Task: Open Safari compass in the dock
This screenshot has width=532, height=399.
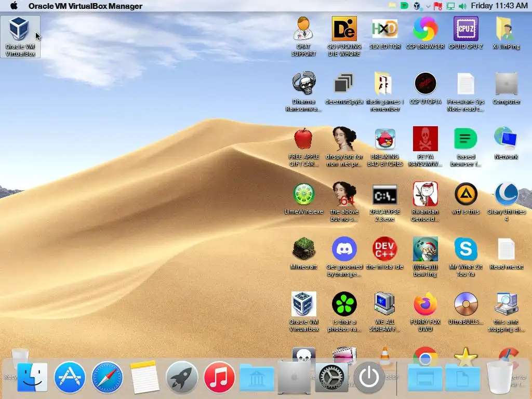Action: [x=107, y=377]
